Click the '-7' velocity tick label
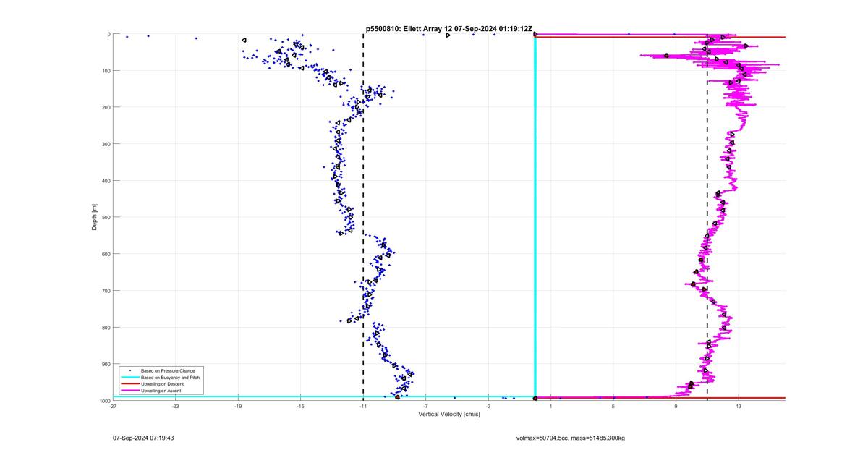 (x=425, y=407)
